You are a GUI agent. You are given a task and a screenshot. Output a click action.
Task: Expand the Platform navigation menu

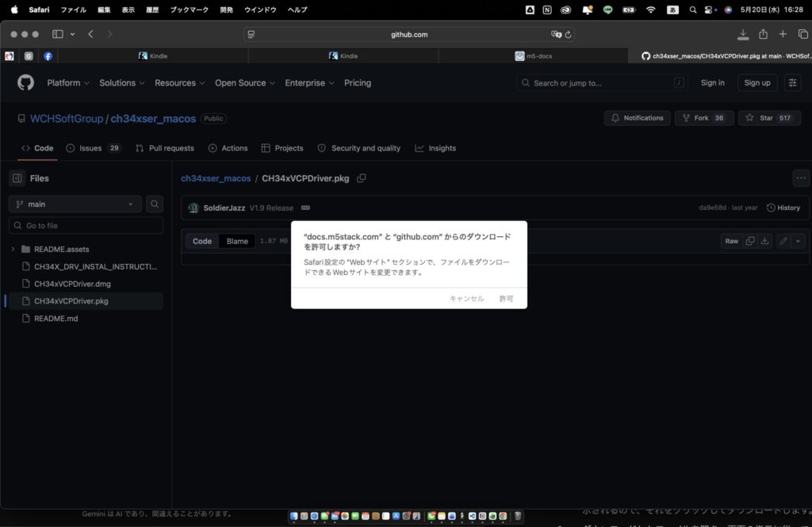pyautogui.click(x=68, y=83)
